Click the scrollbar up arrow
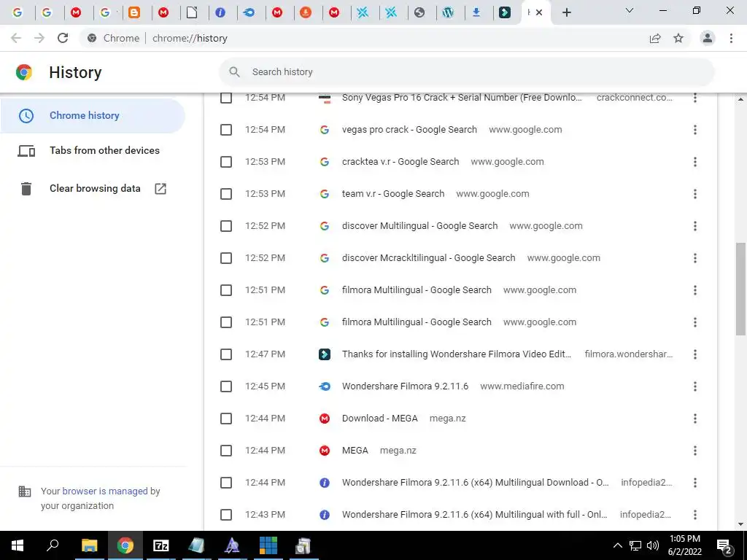This screenshot has height=560, width=747. (741, 99)
